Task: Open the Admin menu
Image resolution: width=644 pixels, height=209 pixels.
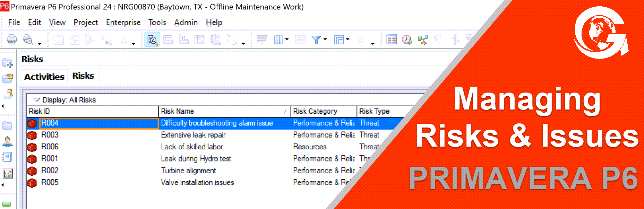Action: point(186,23)
